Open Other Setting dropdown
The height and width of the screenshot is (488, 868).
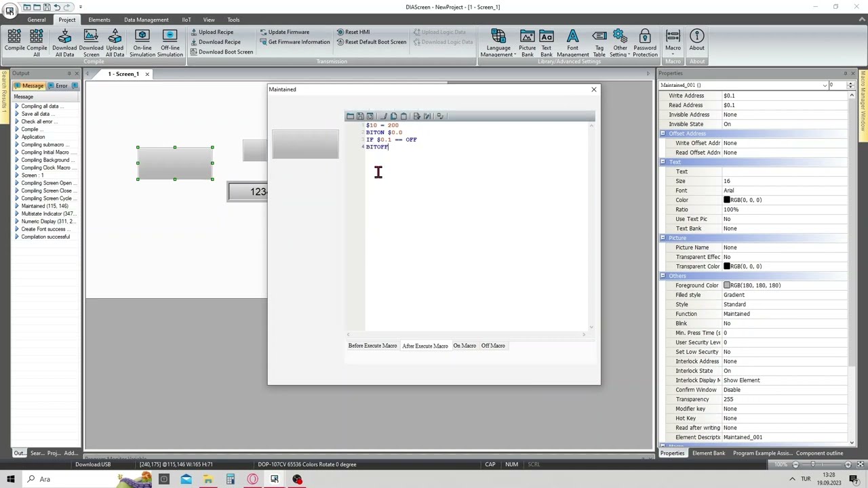(x=620, y=43)
